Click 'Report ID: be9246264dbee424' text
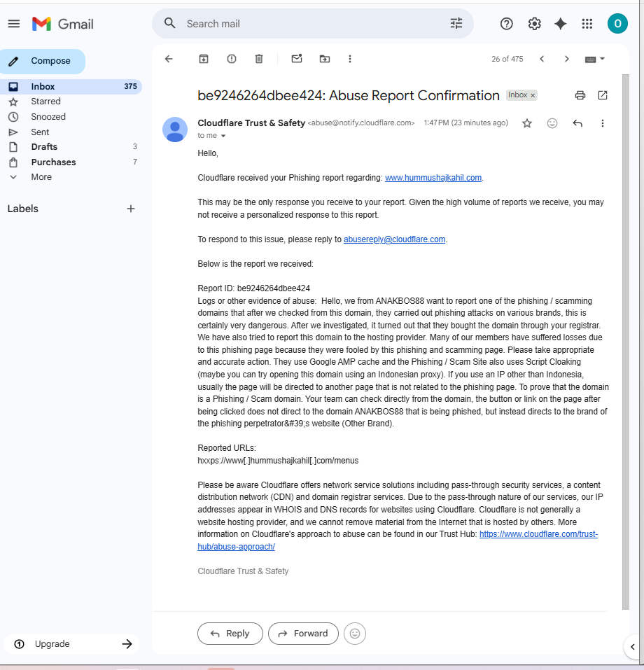644x670 pixels. (x=254, y=288)
